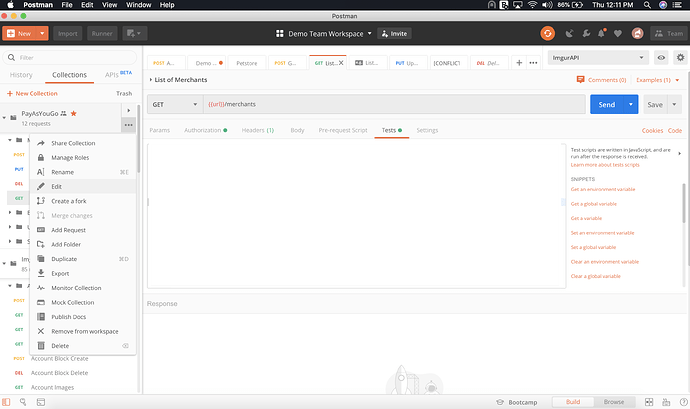
Task: Open PayAsYouGo collection ellipsis options
Action: click(128, 125)
